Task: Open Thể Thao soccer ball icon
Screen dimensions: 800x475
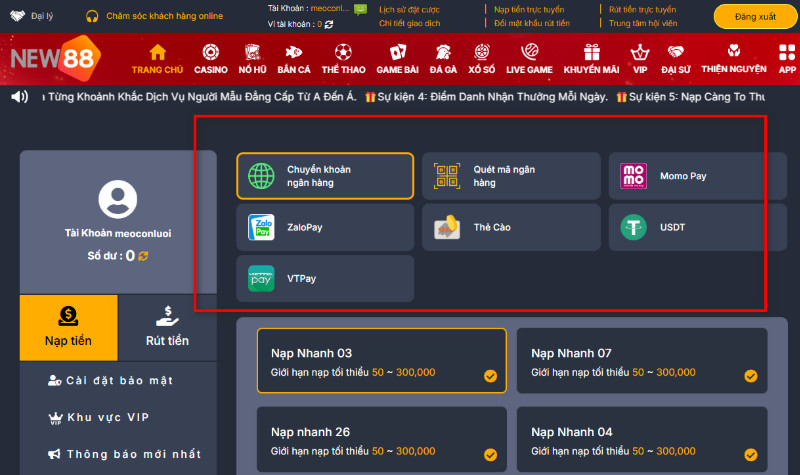Action: (x=343, y=52)
